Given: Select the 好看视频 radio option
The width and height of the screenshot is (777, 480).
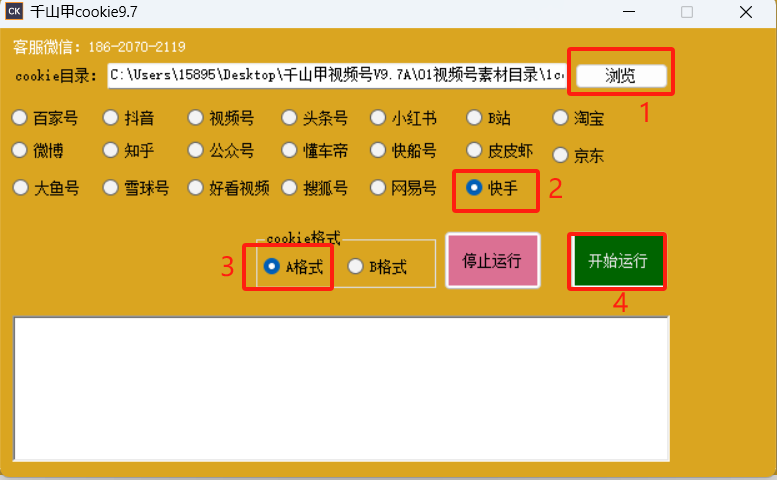Looking at the screenshot, I should pos(197,187).
